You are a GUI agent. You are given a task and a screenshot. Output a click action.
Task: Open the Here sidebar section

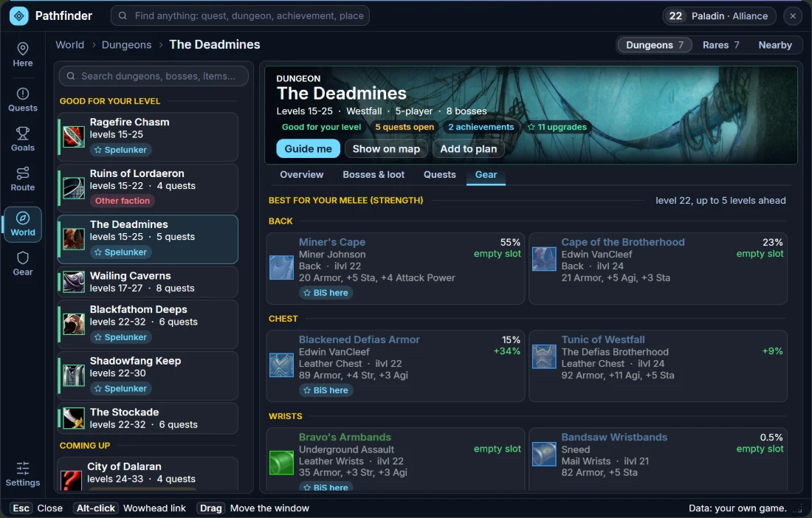click(x=23, y=55)
